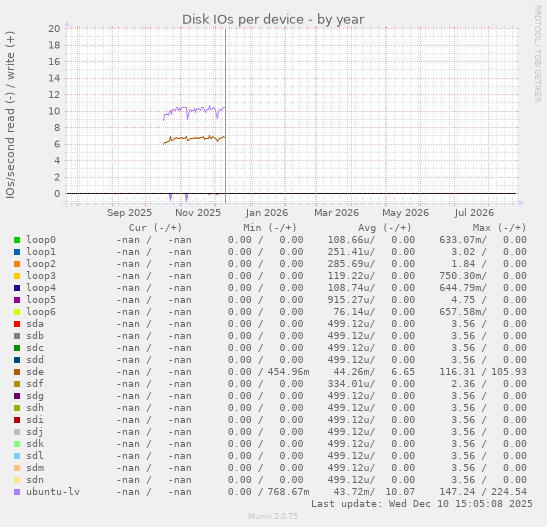Click the purple ubuntu-lv line in graph
This screenshot has width=547, height=527.
195,110
